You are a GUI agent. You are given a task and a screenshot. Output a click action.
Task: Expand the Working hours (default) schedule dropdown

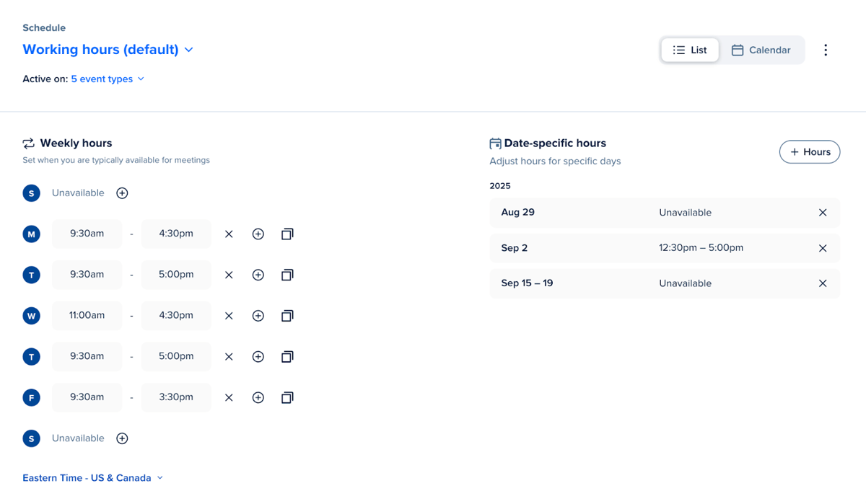108,50
